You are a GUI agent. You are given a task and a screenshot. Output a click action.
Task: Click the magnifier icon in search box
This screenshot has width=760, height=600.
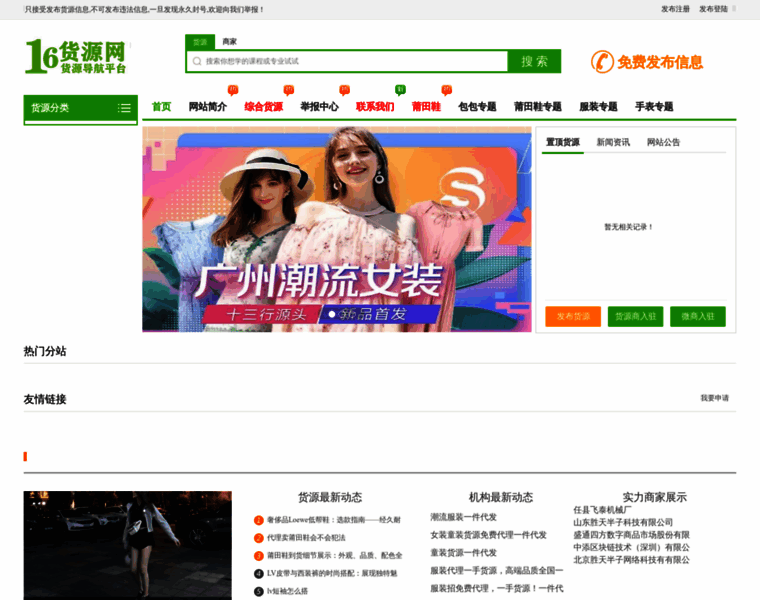197,61
